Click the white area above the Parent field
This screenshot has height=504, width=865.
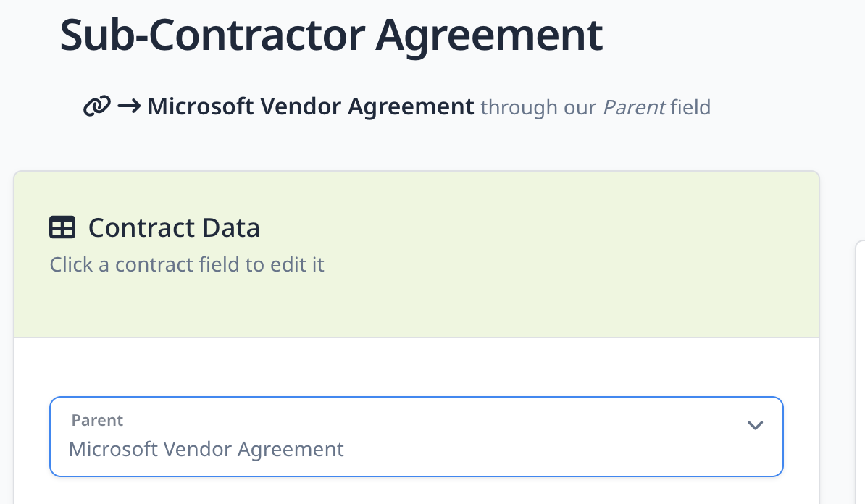pyautogui.click(x=417, y=367)
